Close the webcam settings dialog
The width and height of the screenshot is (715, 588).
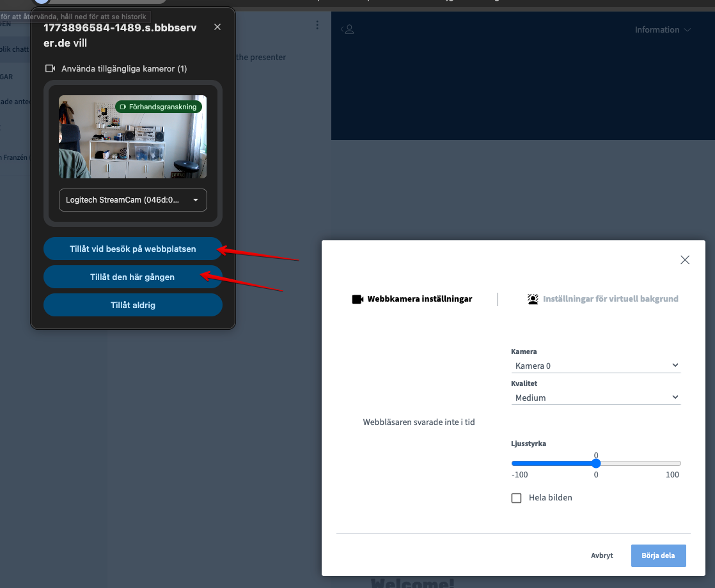pyautogui.click(x=685, y=259)
